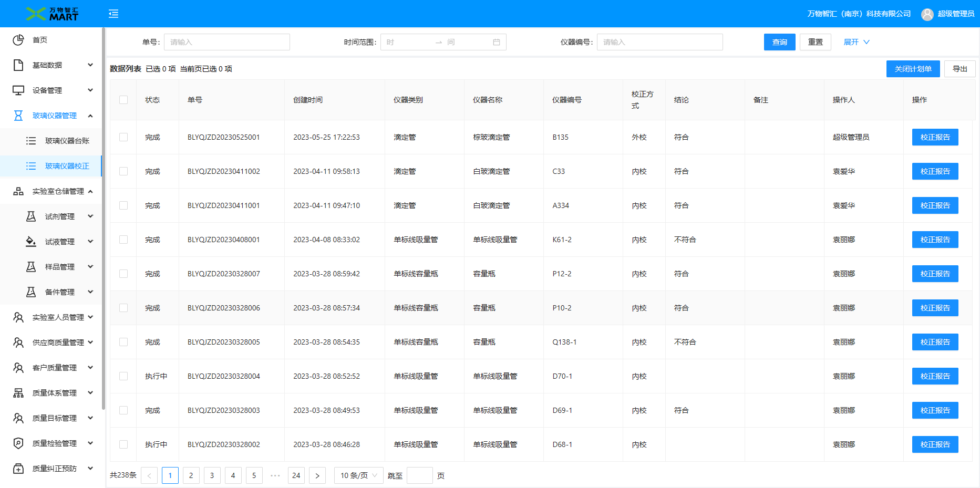
Task: Click next page arrow in pagination
Action: click(317, 475)
